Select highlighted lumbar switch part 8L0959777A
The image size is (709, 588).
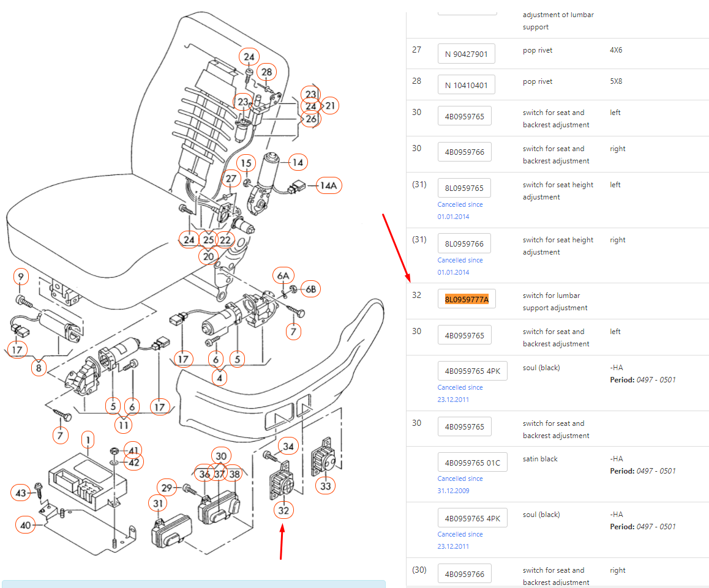pyautogui.click(x=466, y=299)
